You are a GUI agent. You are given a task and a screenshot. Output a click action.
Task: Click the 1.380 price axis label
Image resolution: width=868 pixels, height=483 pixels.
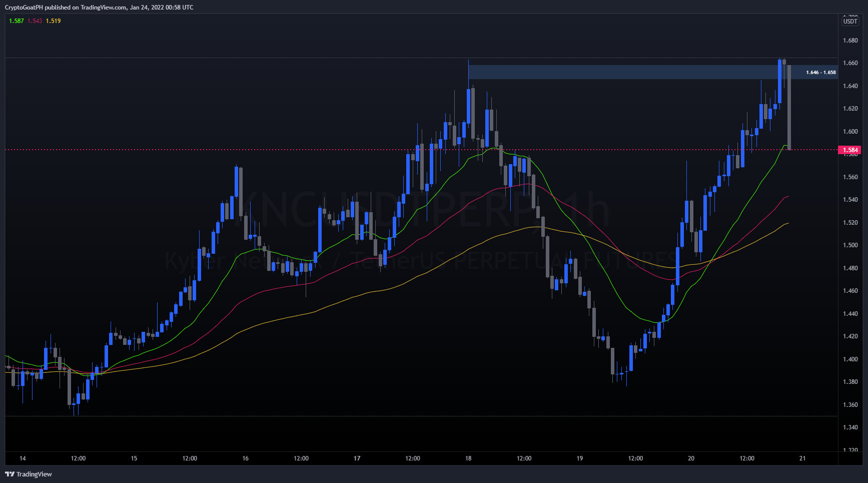(x=850, y=382)
